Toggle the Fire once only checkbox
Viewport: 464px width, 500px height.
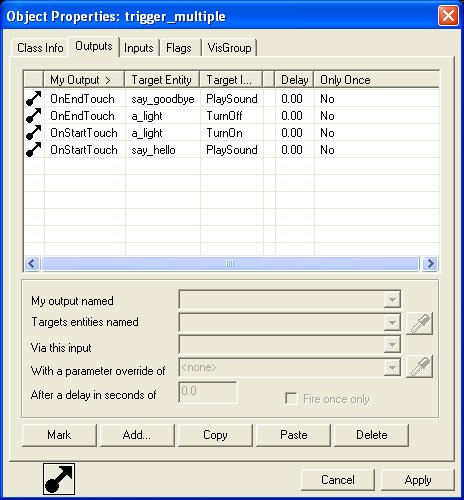point(291,398)
